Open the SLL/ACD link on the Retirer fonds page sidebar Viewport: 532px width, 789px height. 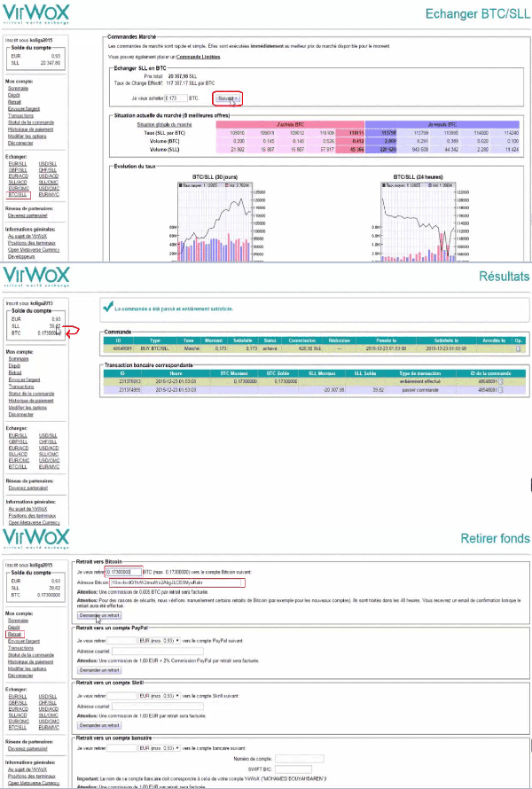18,715
